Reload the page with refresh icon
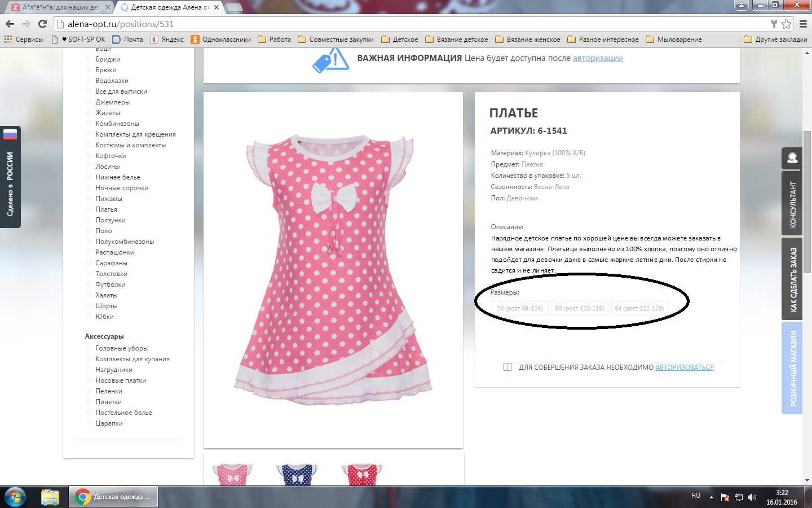The width and height of the screenshot is (812, 508). click(42, 24)
